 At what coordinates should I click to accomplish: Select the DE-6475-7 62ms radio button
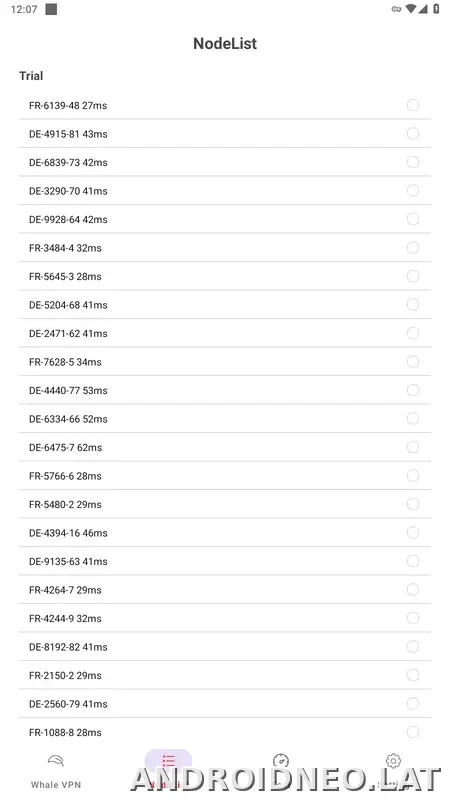pos(413,447)
